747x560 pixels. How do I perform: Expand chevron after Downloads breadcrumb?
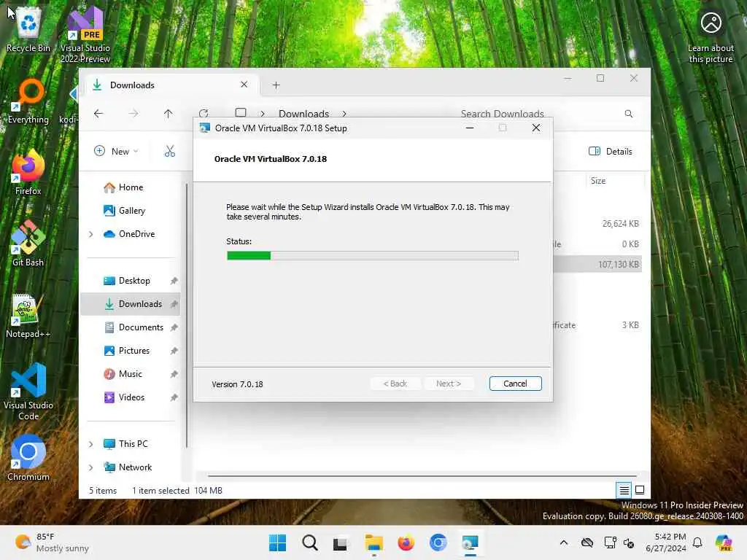(344, 113)
